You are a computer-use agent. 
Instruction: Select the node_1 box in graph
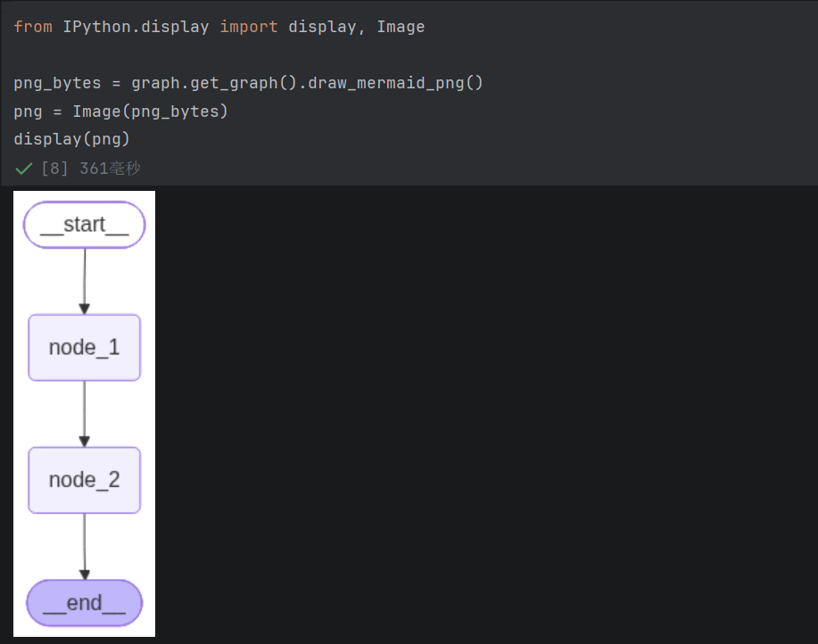point(85,347)
